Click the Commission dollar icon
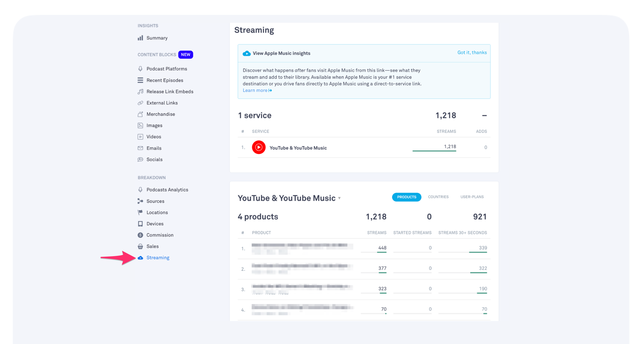This screenshot has height=344, width=644. coord(140,235)
